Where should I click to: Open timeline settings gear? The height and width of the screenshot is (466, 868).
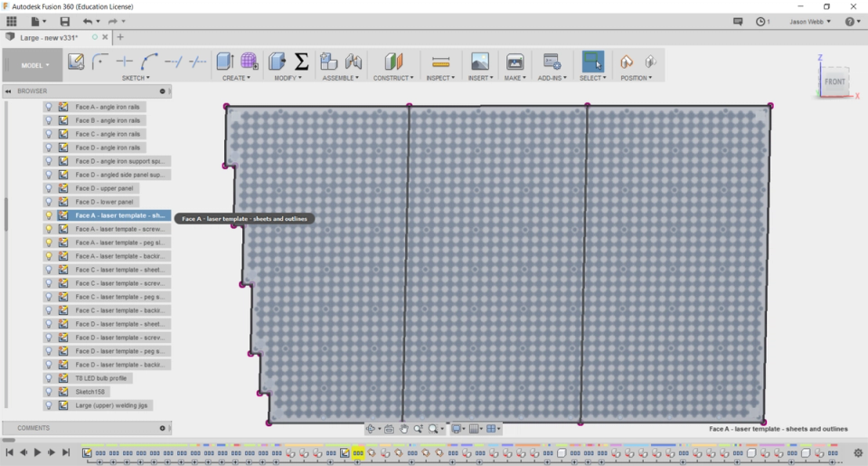pos(858,453)
